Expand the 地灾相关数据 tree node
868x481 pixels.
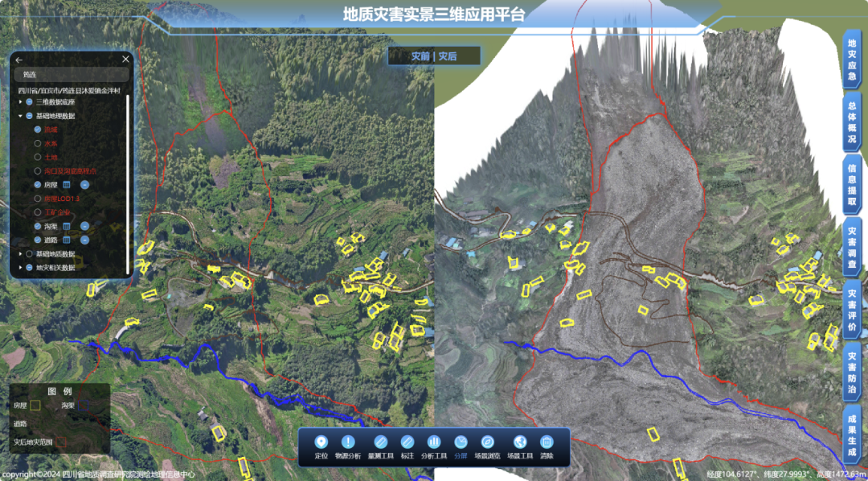pyautogui.click(x=20, y=268)
